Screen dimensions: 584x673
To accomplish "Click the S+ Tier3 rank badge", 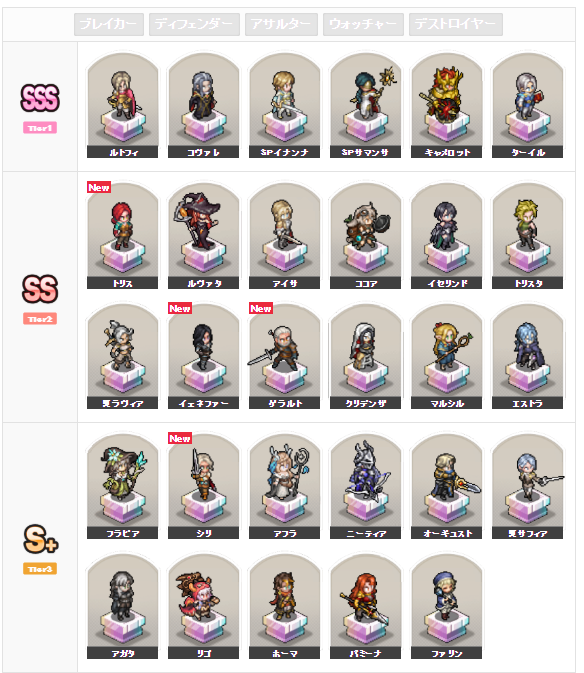I will (x=40, y=549).
